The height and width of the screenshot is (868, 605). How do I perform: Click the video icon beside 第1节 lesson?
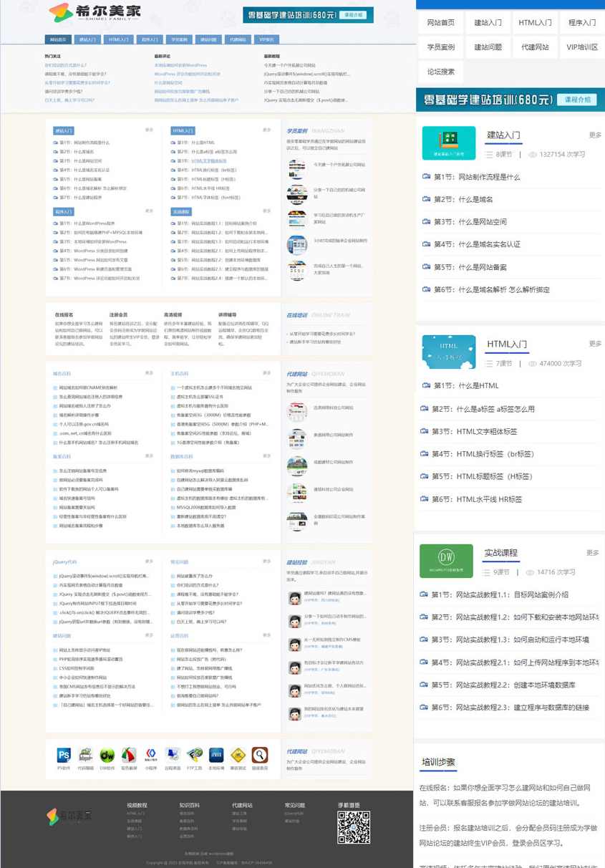427,176
